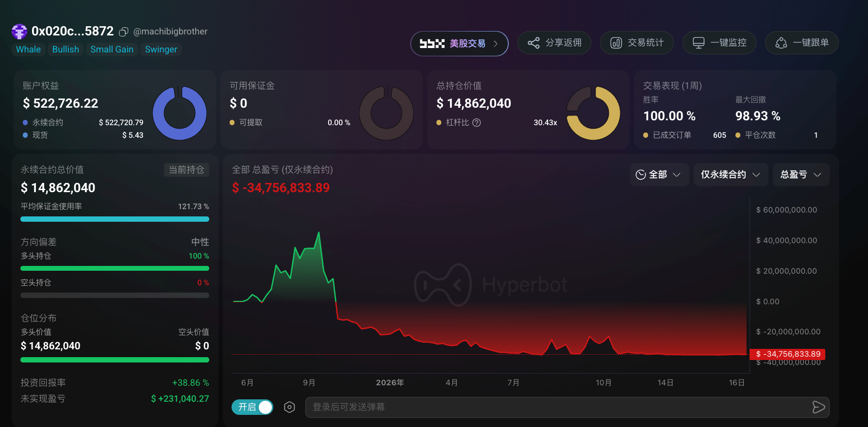Click the account equity donut chart
This screenshot has height=427, width=868.
click(x=180, y=114)
